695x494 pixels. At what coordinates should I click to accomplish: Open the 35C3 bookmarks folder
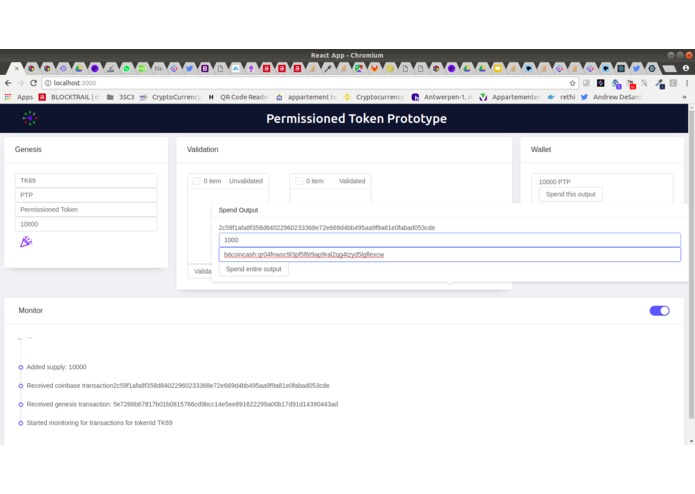(x=121, y=97)
